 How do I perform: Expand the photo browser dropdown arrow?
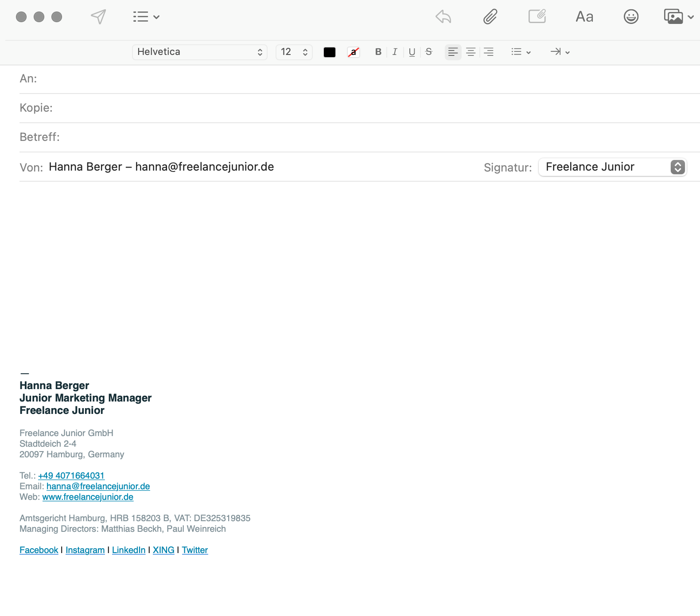tap(691, 17)
